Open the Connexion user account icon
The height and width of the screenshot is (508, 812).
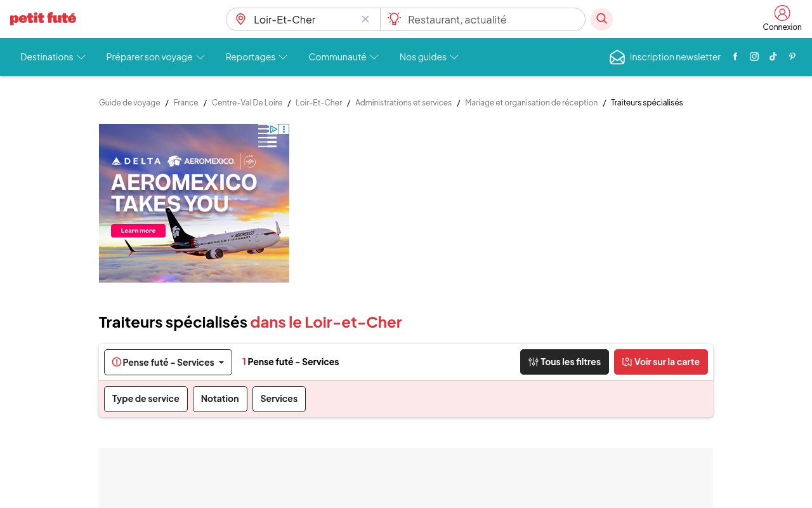pos(782,13)
